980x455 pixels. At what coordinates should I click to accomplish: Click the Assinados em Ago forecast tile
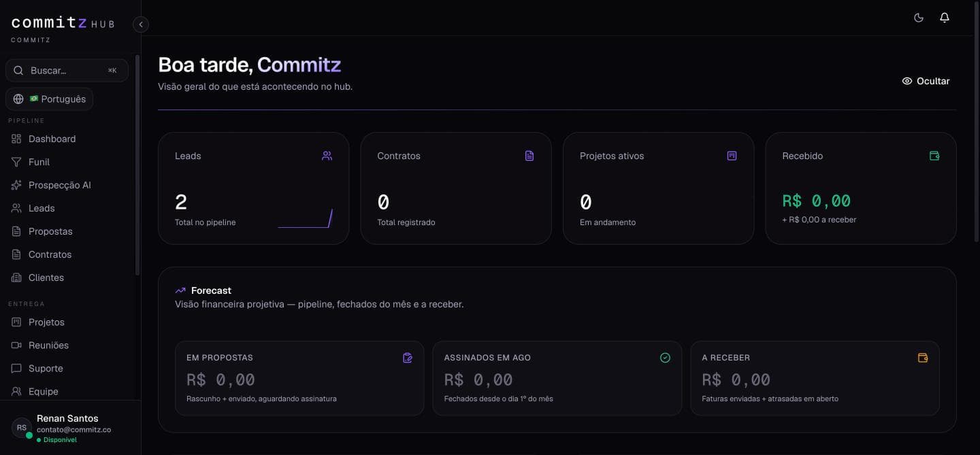[557, 378]
